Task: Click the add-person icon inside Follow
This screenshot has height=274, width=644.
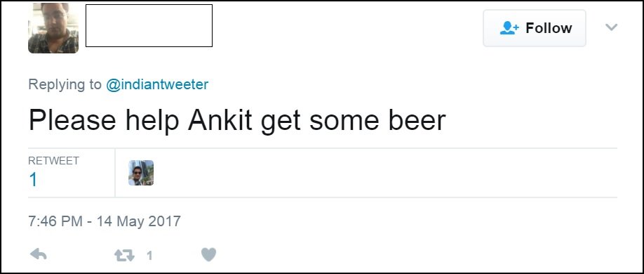Action: 510,28
